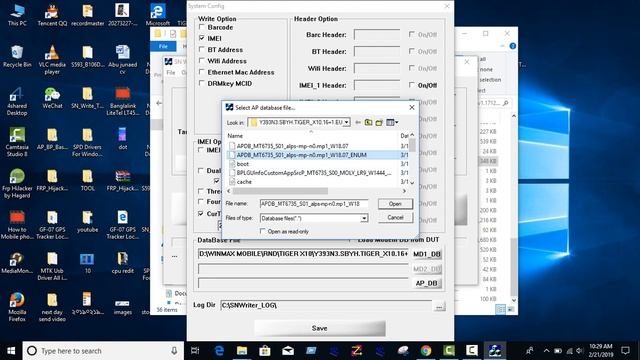The image size is (640, 360).
Task: Enable Open as read-only checkbox
Action: click(x=262, y=231)
